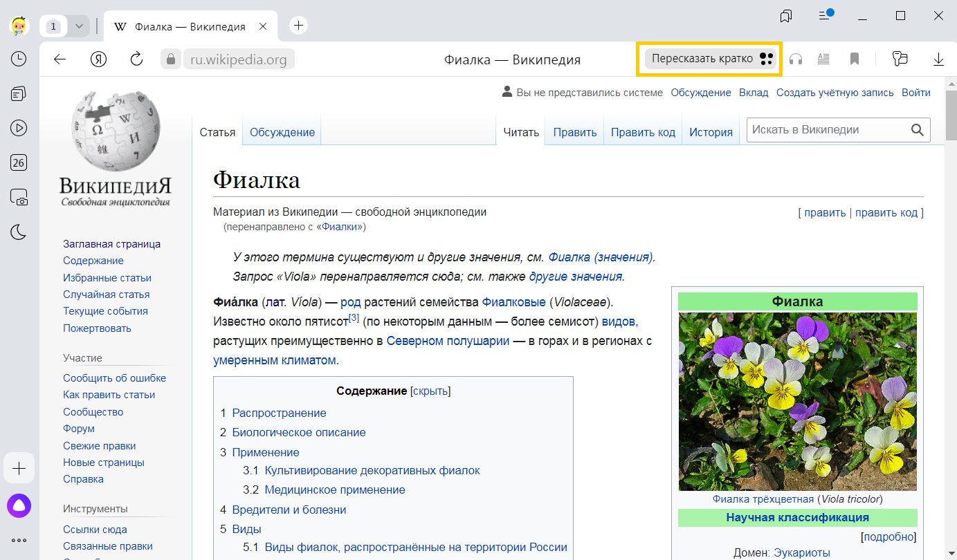Select the Читать tab
957x560 pixels.
(x=521, y=132)
